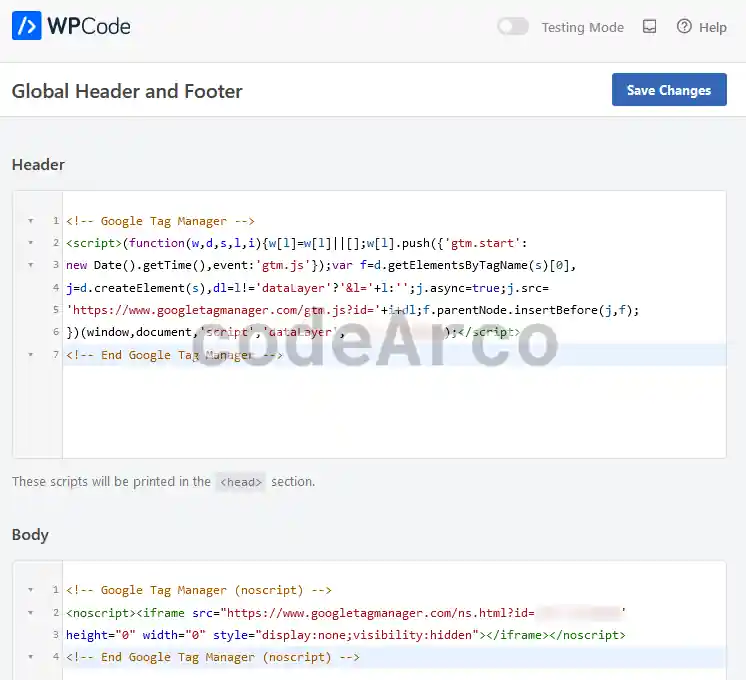Click the googletagmanager.com/gtm.js URL line
Image resolution: width=746 pixels, height=680 pixels.
click(353, 310)
